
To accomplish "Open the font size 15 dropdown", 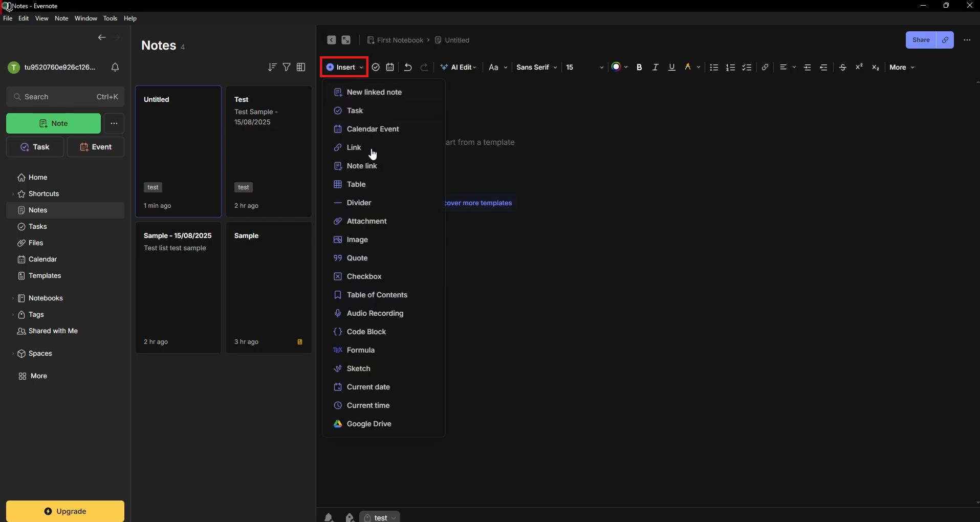I will [585, 67].
